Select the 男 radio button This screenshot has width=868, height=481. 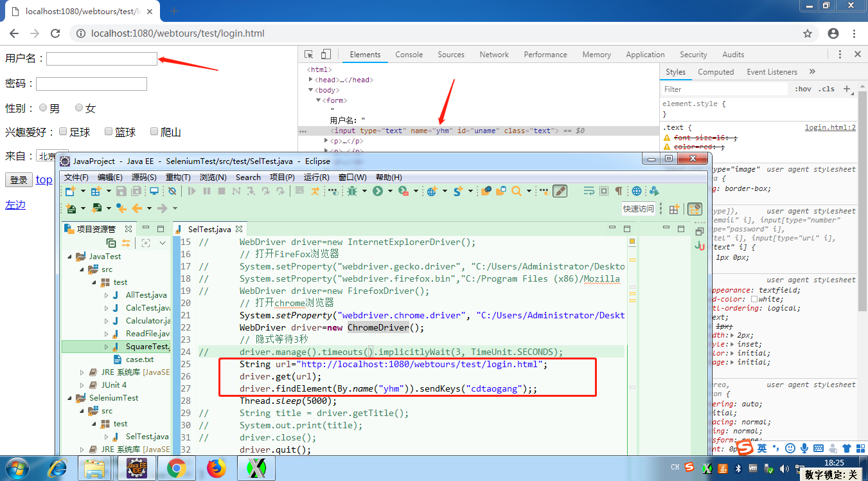click(x=43, y=108)
